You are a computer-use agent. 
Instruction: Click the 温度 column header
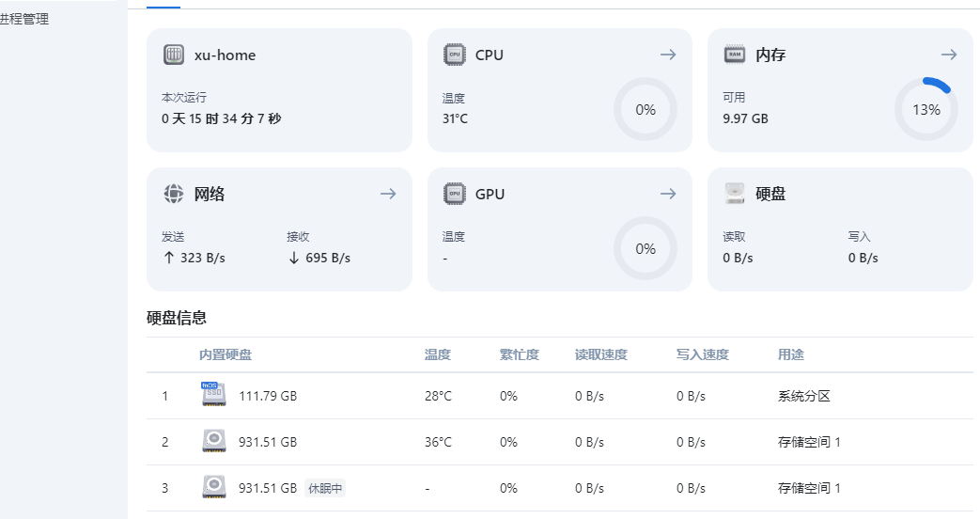(x=438, y=354)
